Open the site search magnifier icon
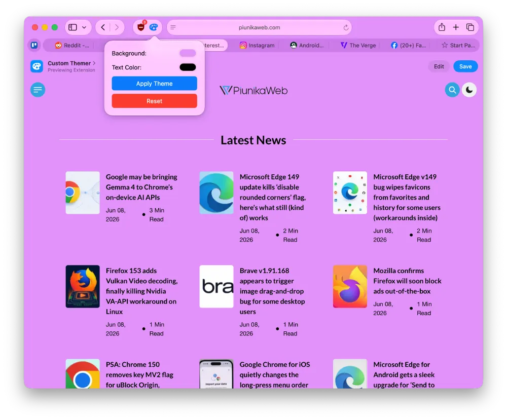This screenshot has width=507, height=420. click(452, 90)
